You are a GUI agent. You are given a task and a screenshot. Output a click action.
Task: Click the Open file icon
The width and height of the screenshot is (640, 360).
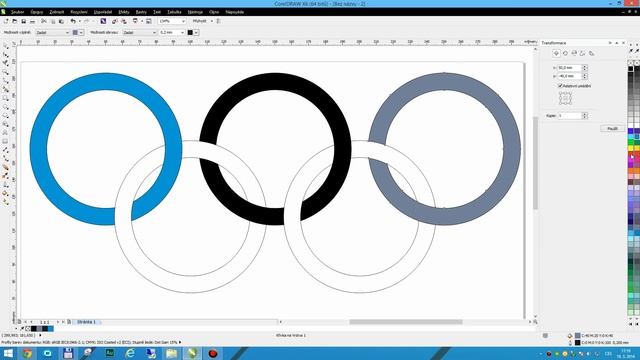coord(15,21)
